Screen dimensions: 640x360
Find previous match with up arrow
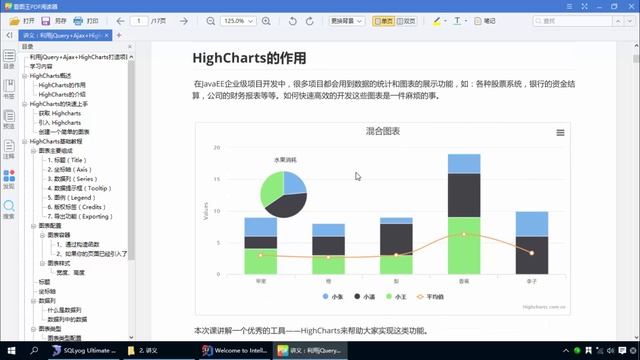click(x=618, y=21)
